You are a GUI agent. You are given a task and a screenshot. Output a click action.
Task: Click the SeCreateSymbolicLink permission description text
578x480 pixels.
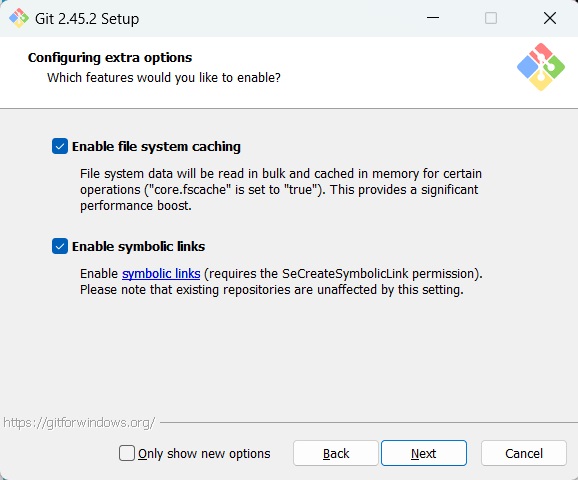coord(281,282)
